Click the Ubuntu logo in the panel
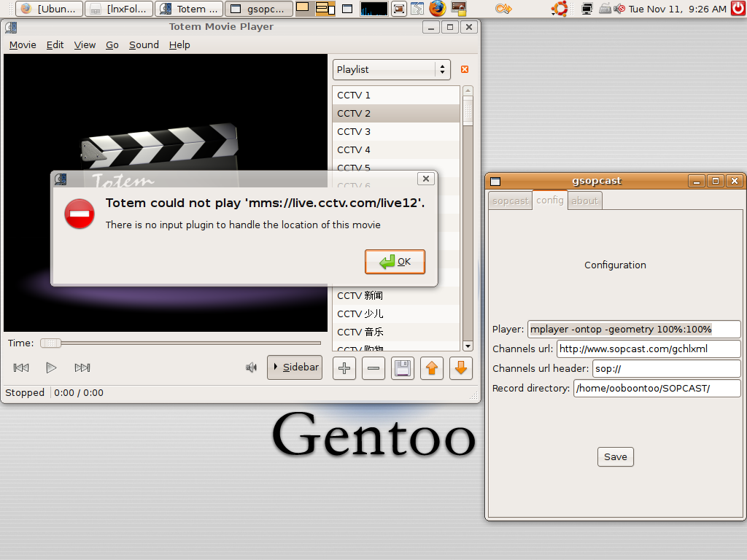The height and width of the screenshot is (560, 747). pos(560,9)
